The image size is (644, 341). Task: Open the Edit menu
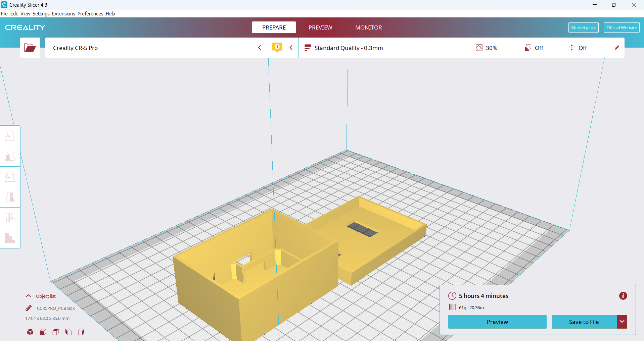click(x=14, y=14)
